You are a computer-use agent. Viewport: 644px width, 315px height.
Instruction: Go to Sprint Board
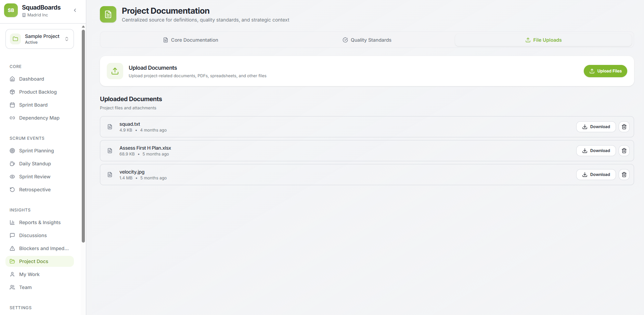40,105
